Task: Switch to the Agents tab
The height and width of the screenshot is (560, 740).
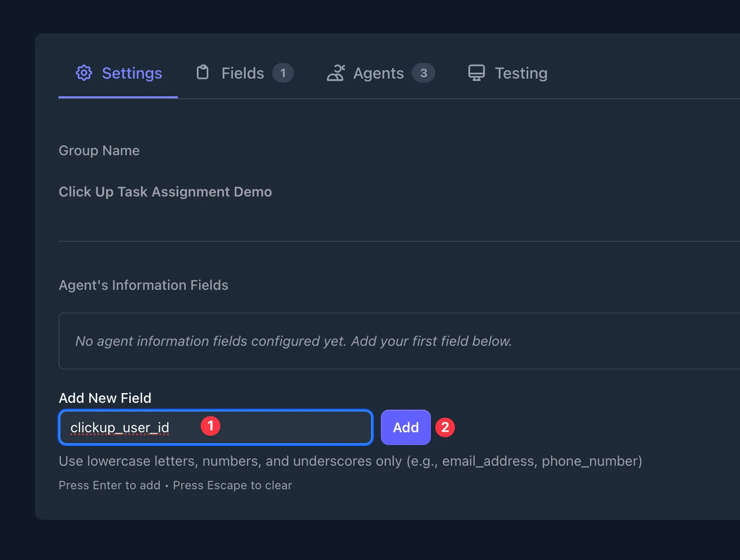Action: coord(378,73)
